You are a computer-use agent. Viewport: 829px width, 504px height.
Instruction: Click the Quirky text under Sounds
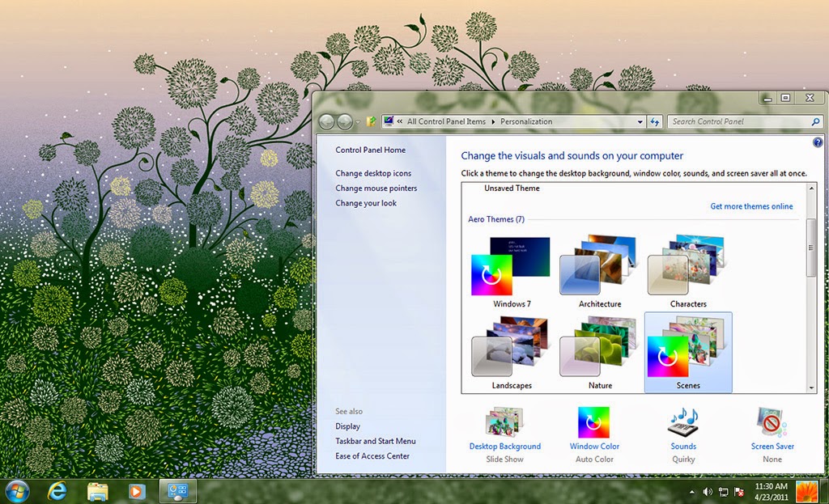tap(683, 459)
